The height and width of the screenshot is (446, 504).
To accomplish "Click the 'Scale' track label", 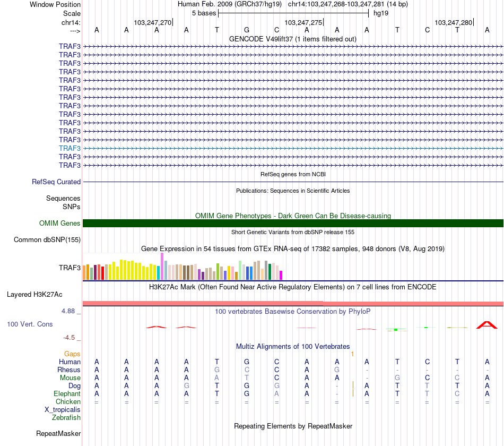I will pyautogui.click(x=72, y=13).
